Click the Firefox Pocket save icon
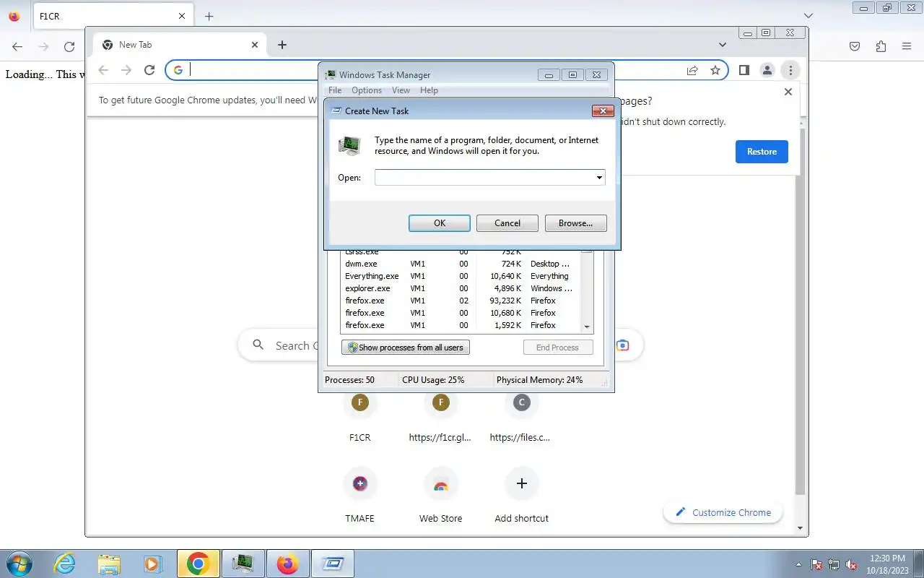 tap(855, 47)
